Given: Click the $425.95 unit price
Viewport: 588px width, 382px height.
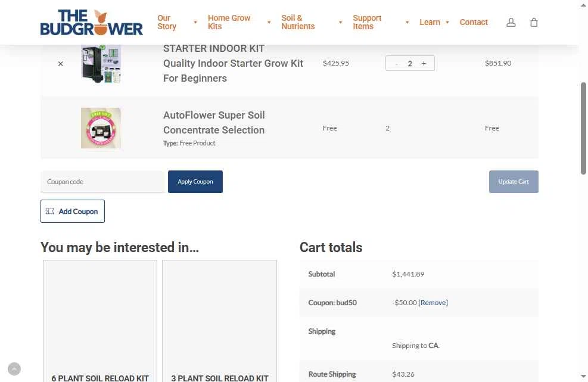Looking at the screenshot, I should [x=335, y=63].
